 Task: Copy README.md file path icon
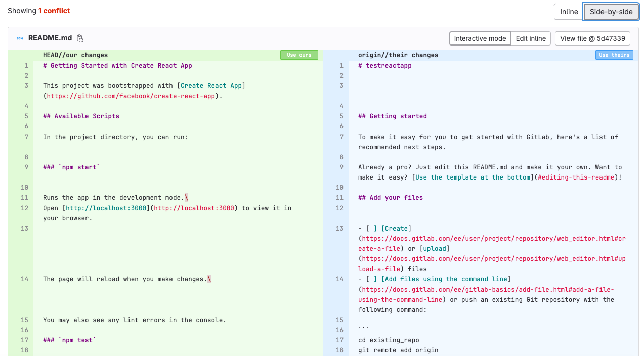[x=80, y=38]
